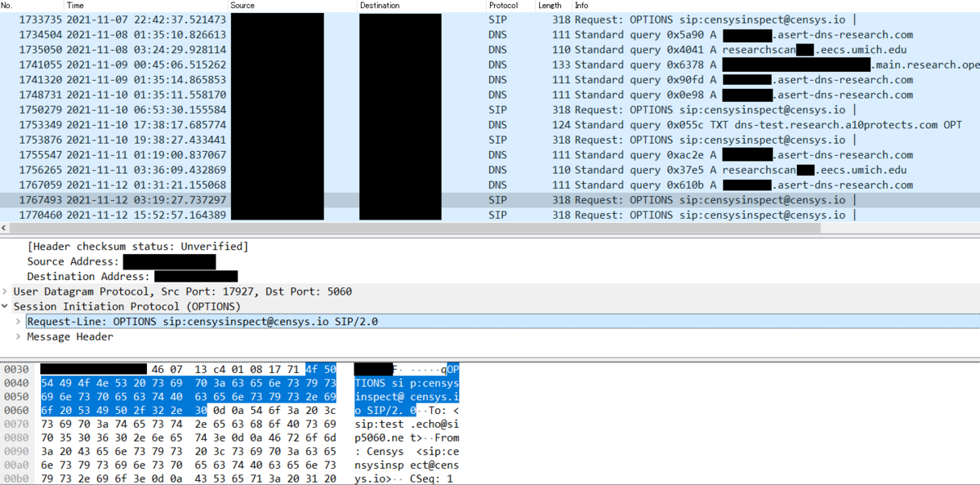Select packet number 1733735 SIP row

click(x=490, y=19)
